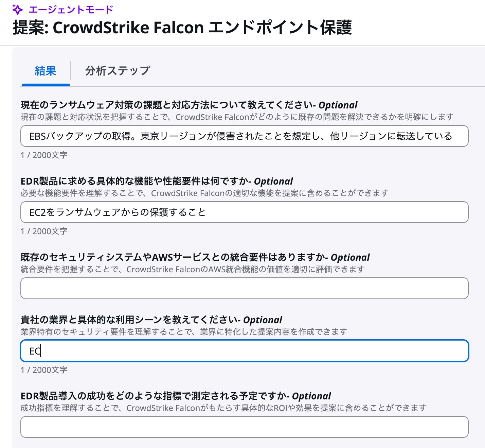
Task: Click helper text starting 業界特有のセキュリティ要件
Action: click(183, 332)
